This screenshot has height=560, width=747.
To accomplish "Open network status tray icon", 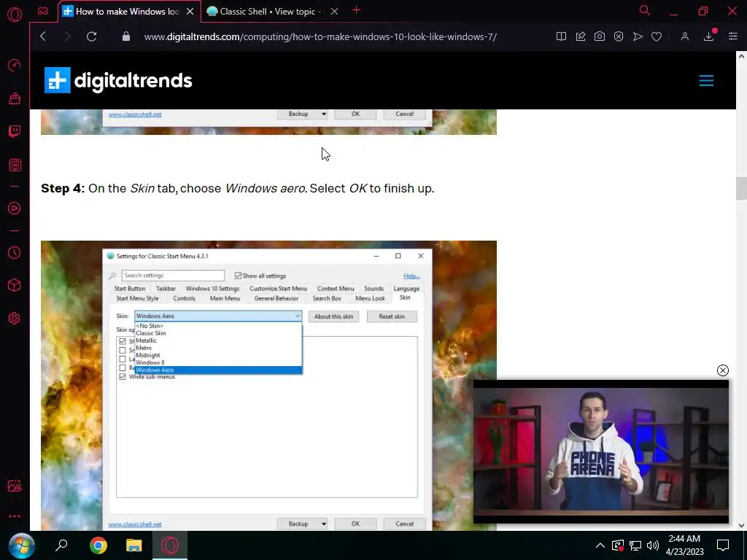I will pyautogui.click(x=635, y=545).
